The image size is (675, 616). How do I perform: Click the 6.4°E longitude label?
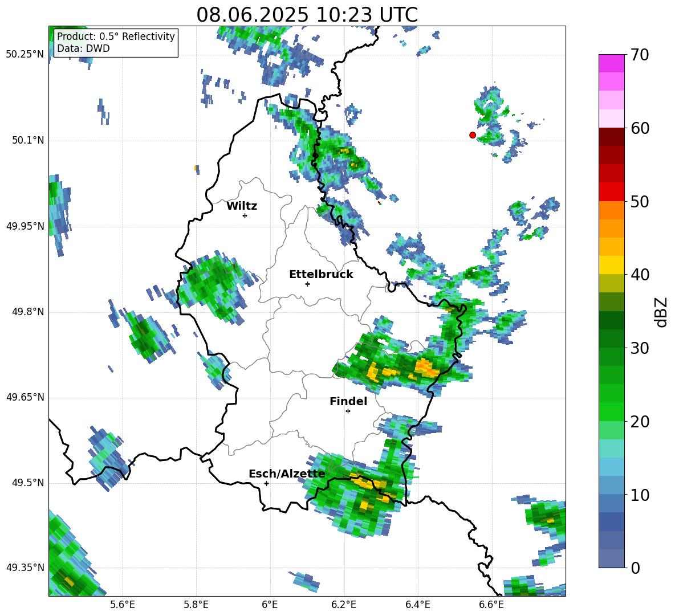click(x=417, y=605)
